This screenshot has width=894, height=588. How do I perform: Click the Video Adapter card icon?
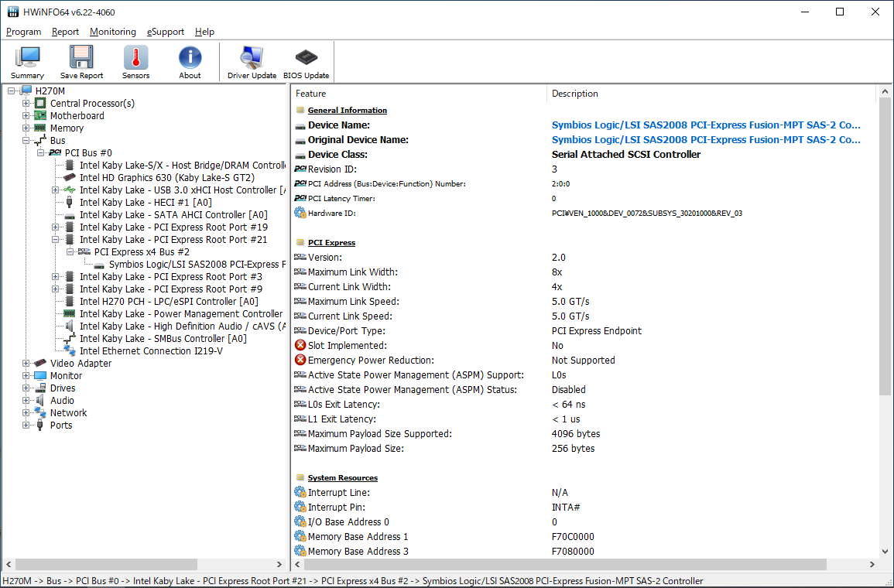[x=40, y=363]
